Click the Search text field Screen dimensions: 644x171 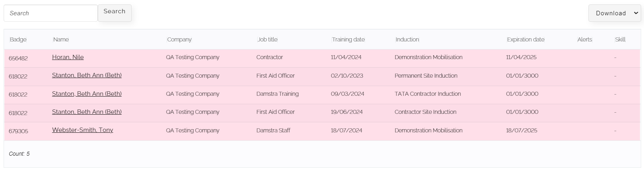coord(51,13)
